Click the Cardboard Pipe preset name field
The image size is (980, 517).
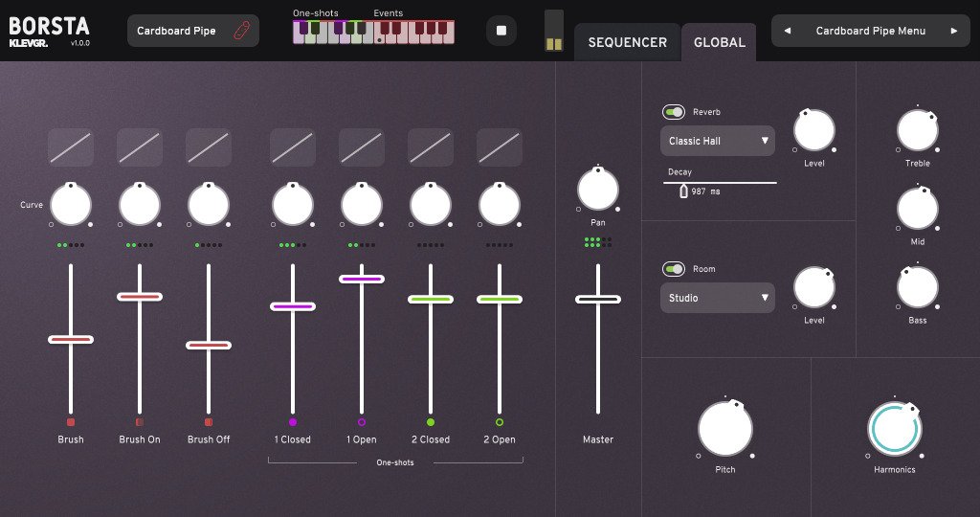(x=193, y=31)
